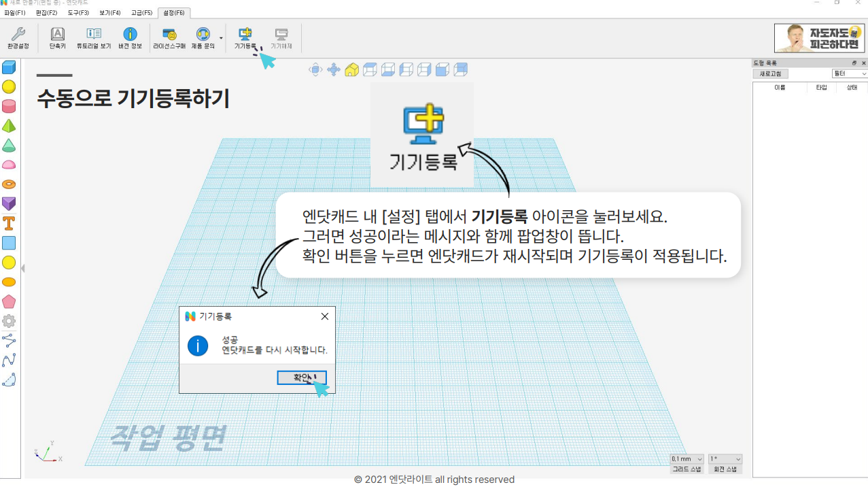868x487 pixels.
Task: Sort the shape list by 타입 column
Action: coord(822,88)
